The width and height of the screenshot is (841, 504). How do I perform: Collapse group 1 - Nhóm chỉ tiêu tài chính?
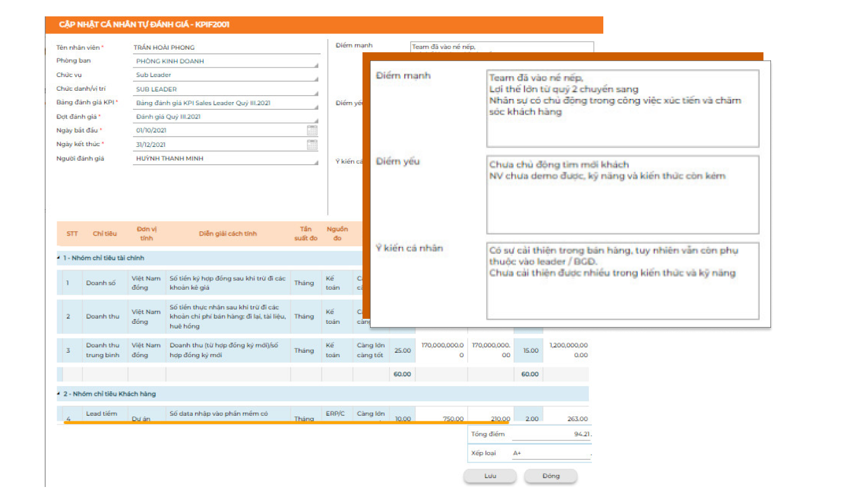coord(59,258)
